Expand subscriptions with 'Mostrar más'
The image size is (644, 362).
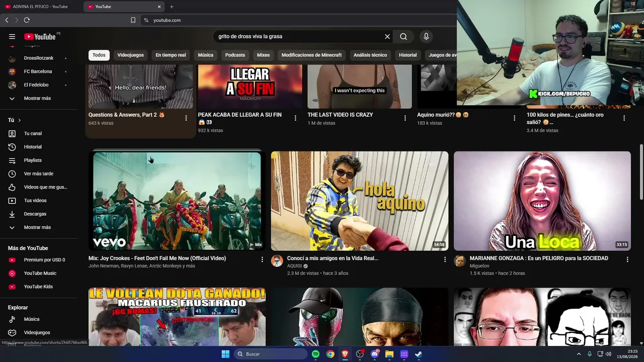click(x=39, y=98)
